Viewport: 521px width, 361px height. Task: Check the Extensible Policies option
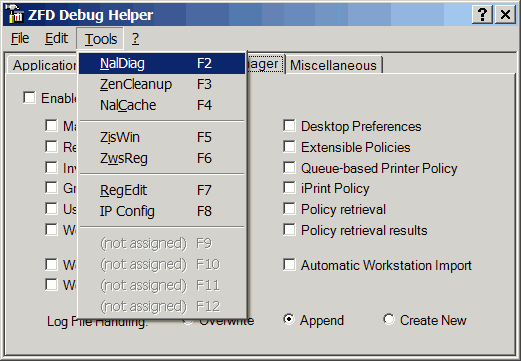pyautogui.click(x=289, y=146)
